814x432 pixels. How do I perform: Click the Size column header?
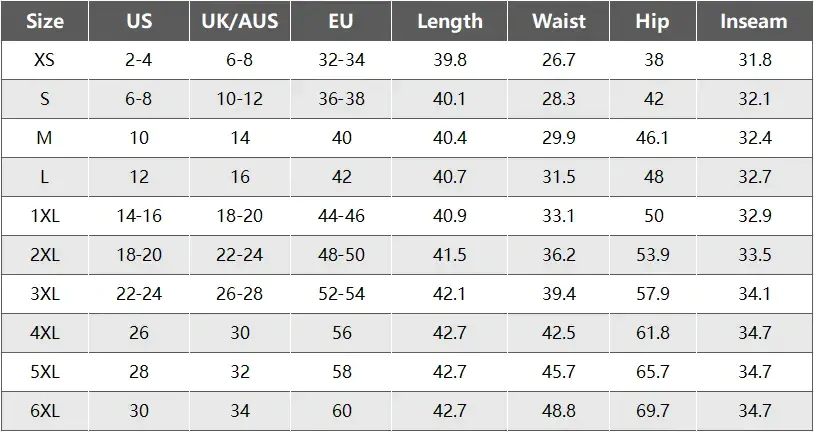[44, 21]
